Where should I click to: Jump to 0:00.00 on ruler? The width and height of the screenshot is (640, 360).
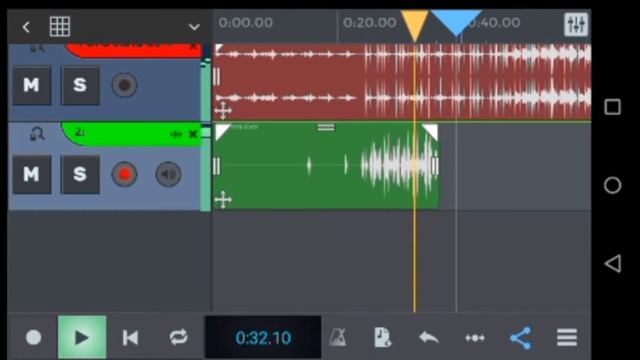[245, 22]
